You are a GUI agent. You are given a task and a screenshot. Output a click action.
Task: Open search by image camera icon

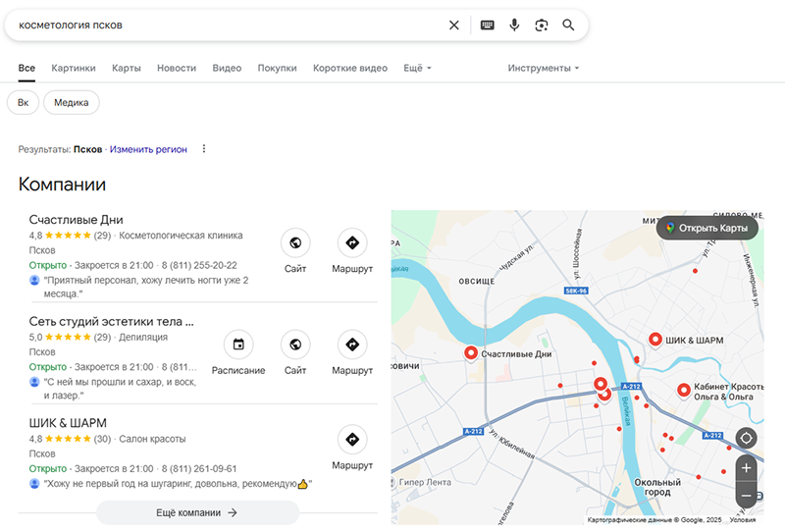tap(542, 26)
